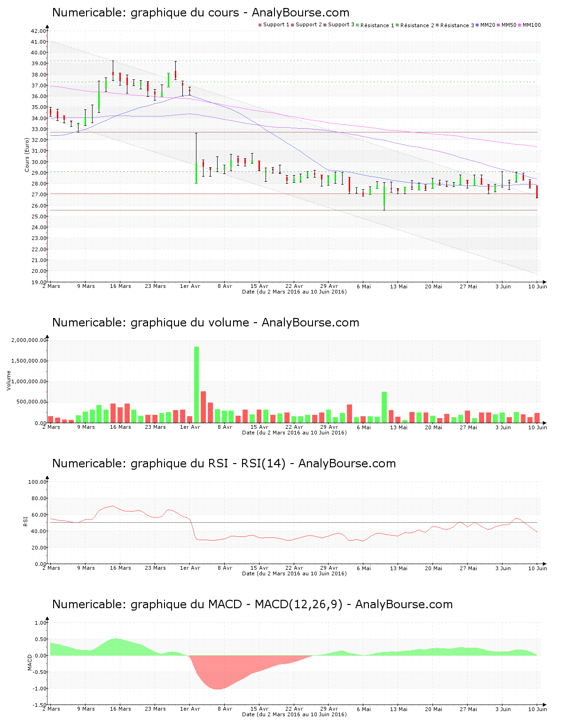564x728 pixels.
Task: Click the Support 1 legend color square
Action: (260, 25)
